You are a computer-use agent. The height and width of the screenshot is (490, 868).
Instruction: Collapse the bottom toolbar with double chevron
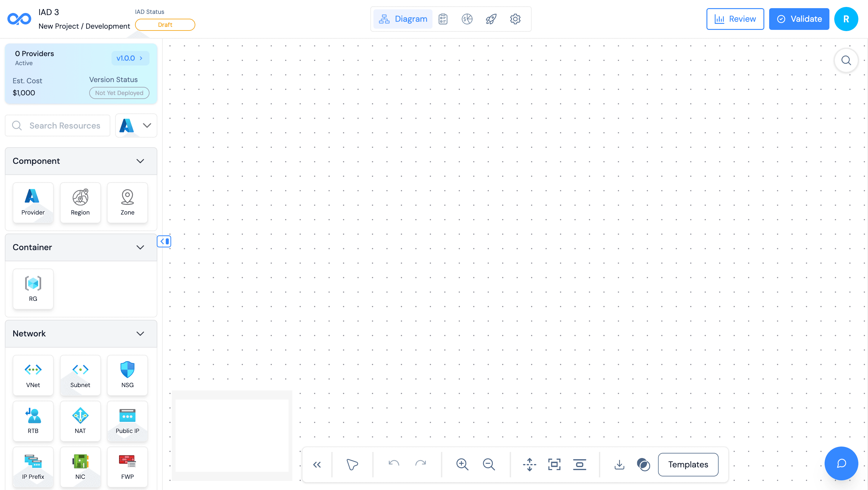pyautogui.click(x=317, y=464)
